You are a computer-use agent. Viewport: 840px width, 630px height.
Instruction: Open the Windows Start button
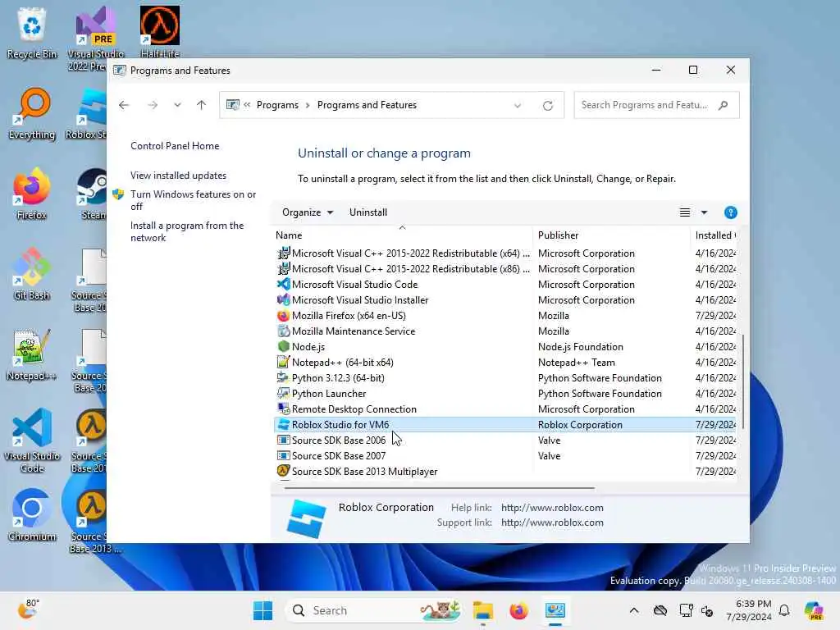coord(262,610)
